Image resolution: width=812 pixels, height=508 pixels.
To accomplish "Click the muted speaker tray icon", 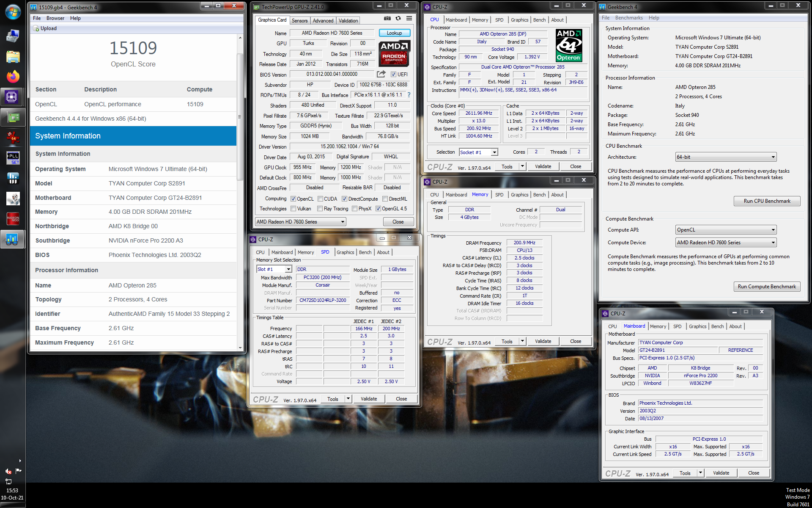I will pyautogui.click(x=8, y=471).
